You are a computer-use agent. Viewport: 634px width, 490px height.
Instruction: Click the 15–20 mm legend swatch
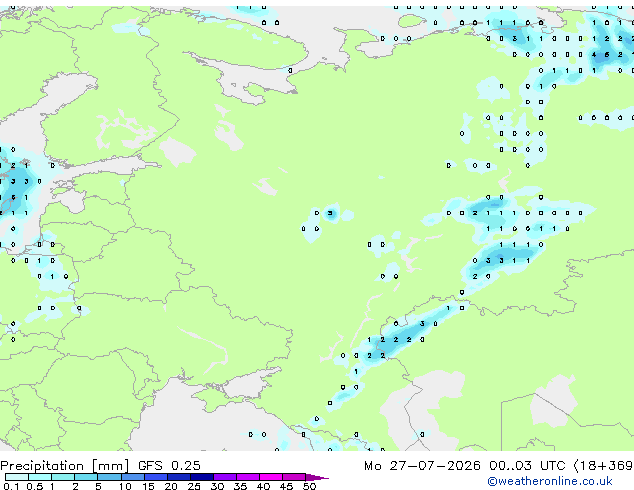tap(156, 477)
